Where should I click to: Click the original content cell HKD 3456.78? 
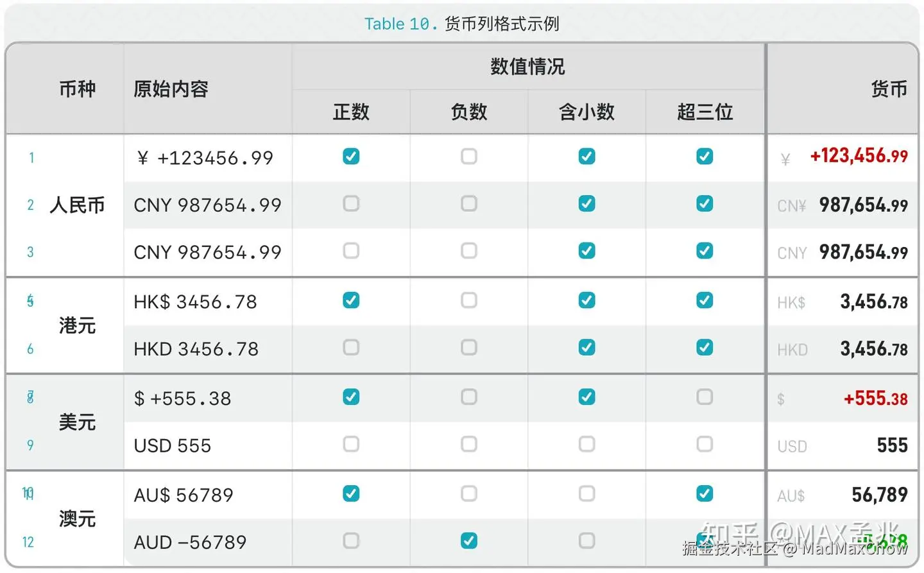(196, 349)
